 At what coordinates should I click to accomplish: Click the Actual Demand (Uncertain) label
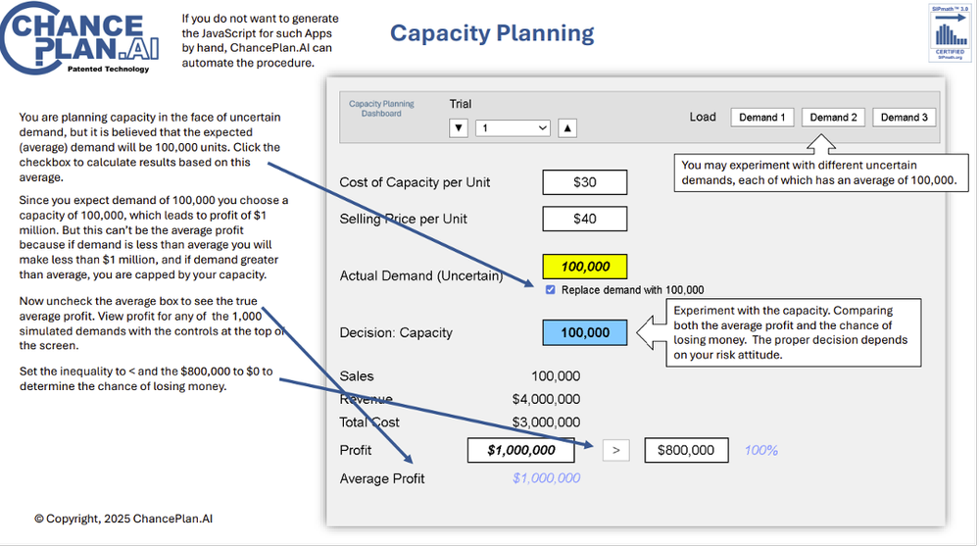coord(421,275)
